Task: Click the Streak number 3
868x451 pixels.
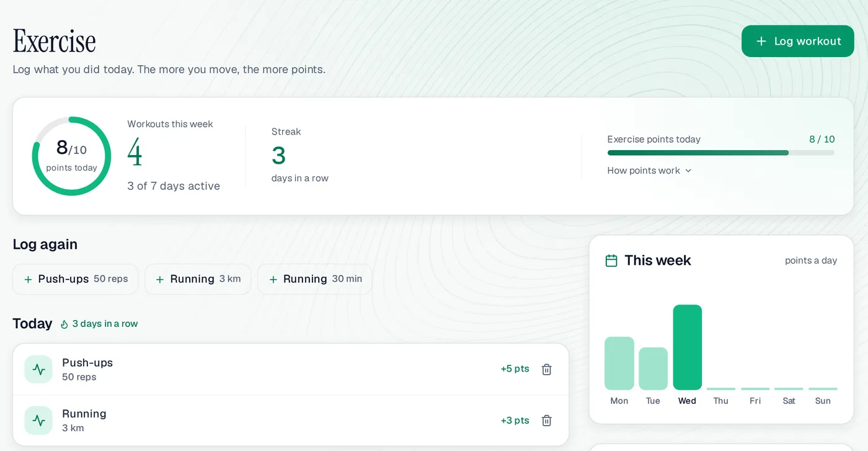Action: 278,155
